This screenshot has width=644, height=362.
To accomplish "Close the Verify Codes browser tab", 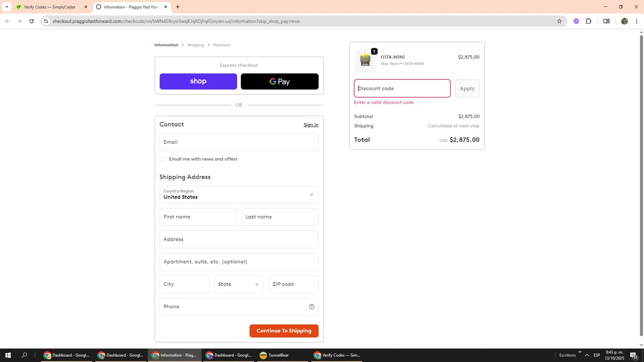I will [86, 7].
